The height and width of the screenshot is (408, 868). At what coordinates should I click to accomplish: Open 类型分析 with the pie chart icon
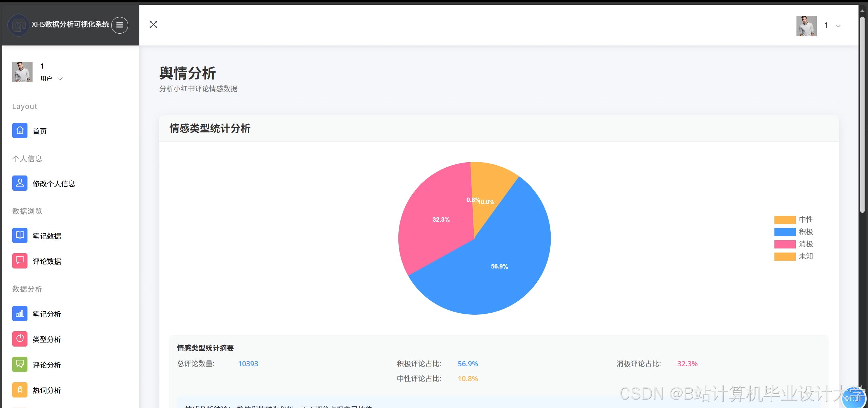pos(20,339)
